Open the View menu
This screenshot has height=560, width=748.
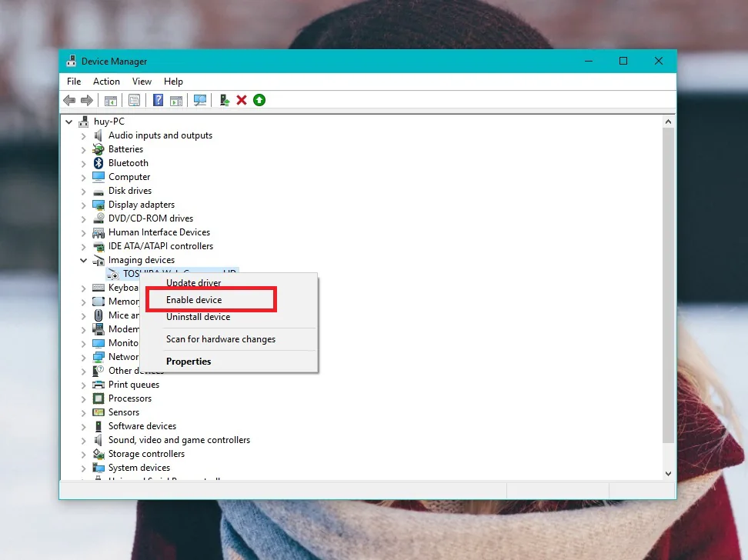click(x=142, y=82)
